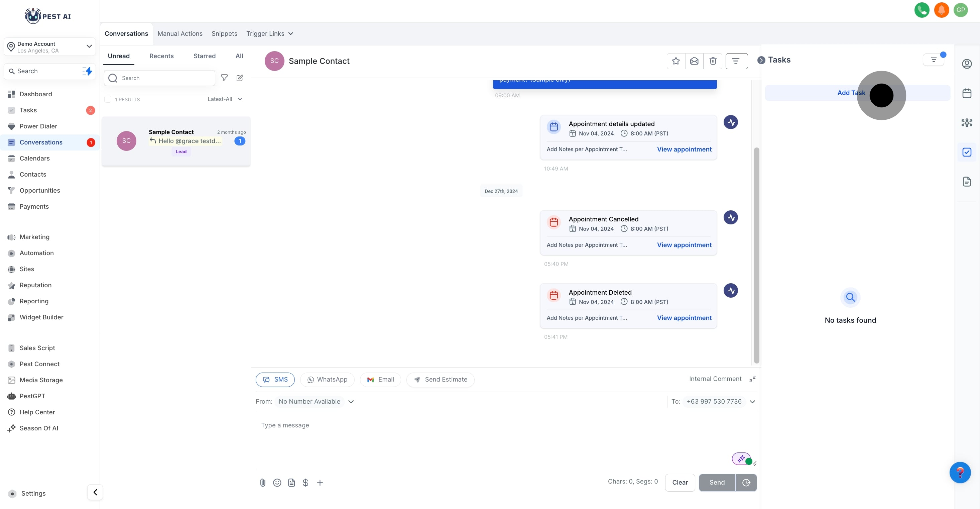
Task: Star the Sample Contact conversation
Action: tap(676, 61)
